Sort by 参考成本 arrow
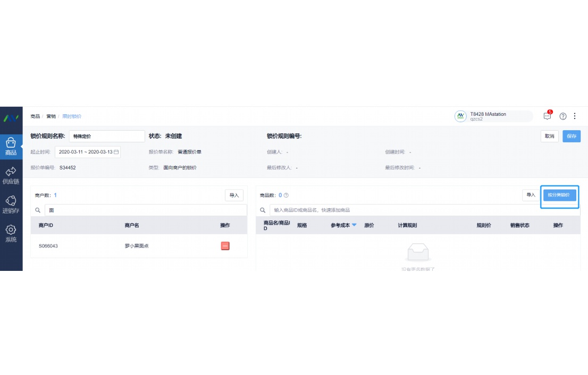 [x=354, y=225]
